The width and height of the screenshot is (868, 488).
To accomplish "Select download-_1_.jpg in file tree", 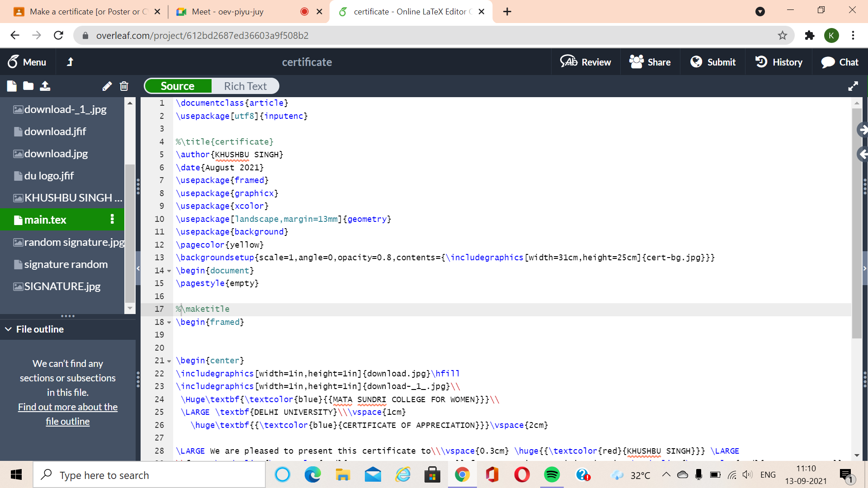I will (x=62, y=109).
